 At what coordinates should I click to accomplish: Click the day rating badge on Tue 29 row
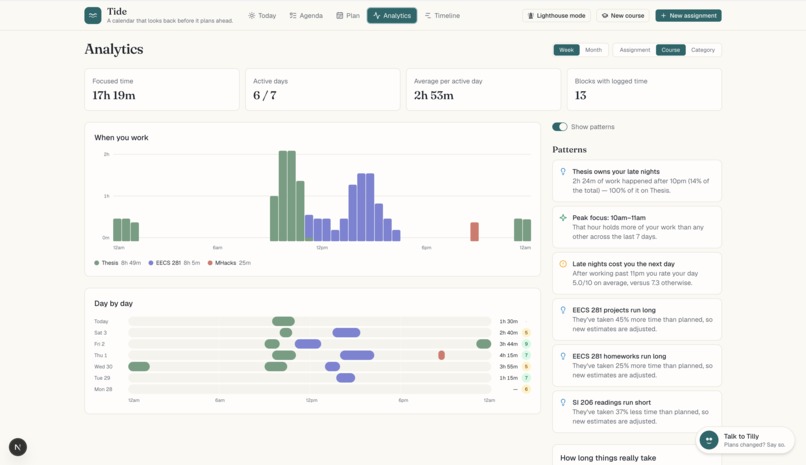[526, 378]
